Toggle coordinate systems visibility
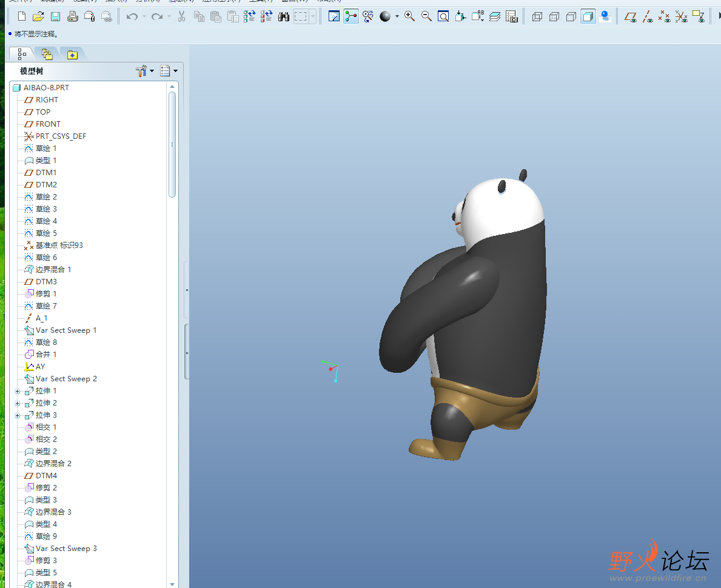This screenshot has height=588, width=721. tap(682, 16)
